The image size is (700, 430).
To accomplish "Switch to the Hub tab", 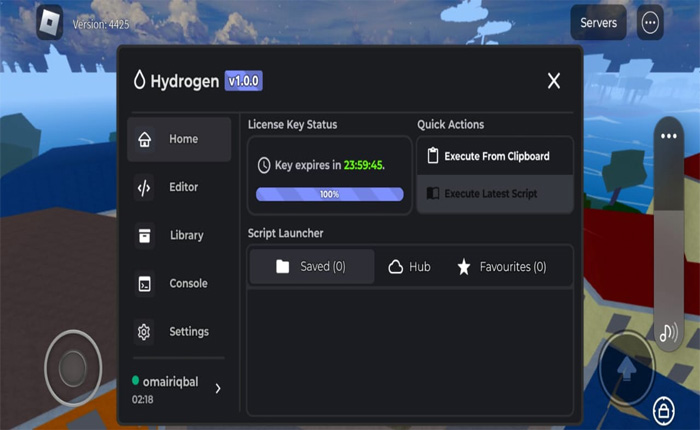I will tap(409, 267).
